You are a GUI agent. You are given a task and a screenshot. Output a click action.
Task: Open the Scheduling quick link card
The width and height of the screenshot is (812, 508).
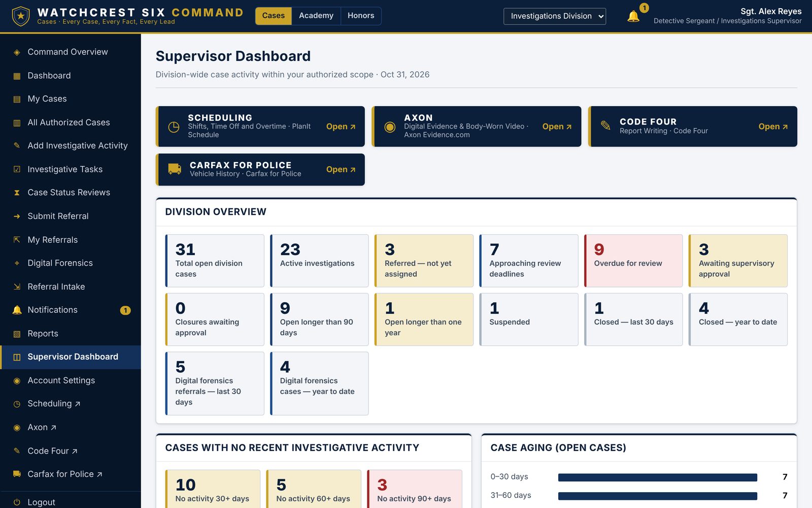pyautogui.click(x=260, y=126)
